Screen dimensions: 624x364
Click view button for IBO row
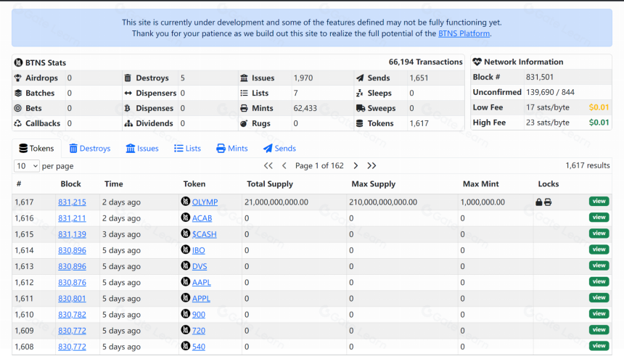pos(599,249)
